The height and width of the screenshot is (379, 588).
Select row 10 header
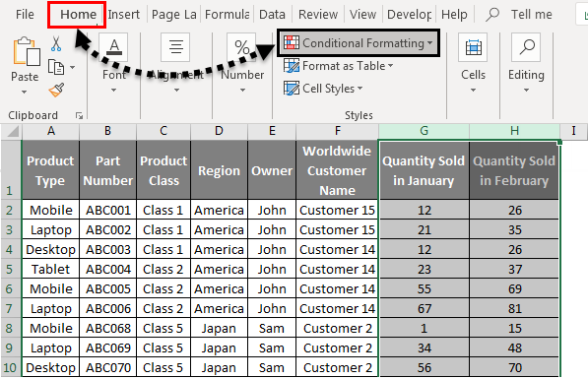coord(10,368)
